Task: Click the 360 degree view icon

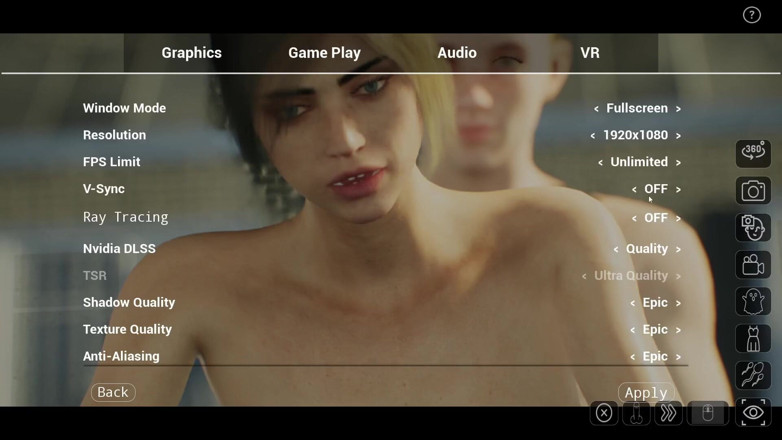Action: point(753,153)
